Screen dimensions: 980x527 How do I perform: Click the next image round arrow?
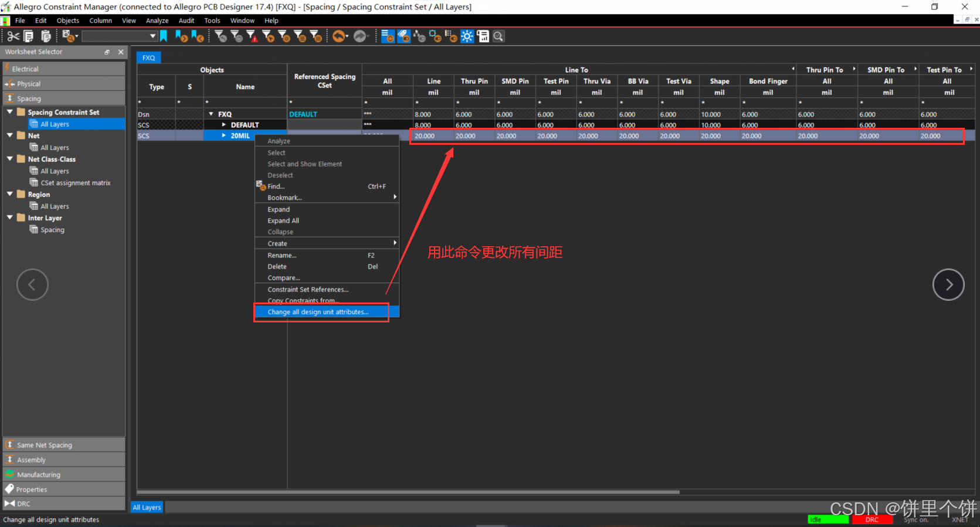pyautogui.click(x=948, y=285)
